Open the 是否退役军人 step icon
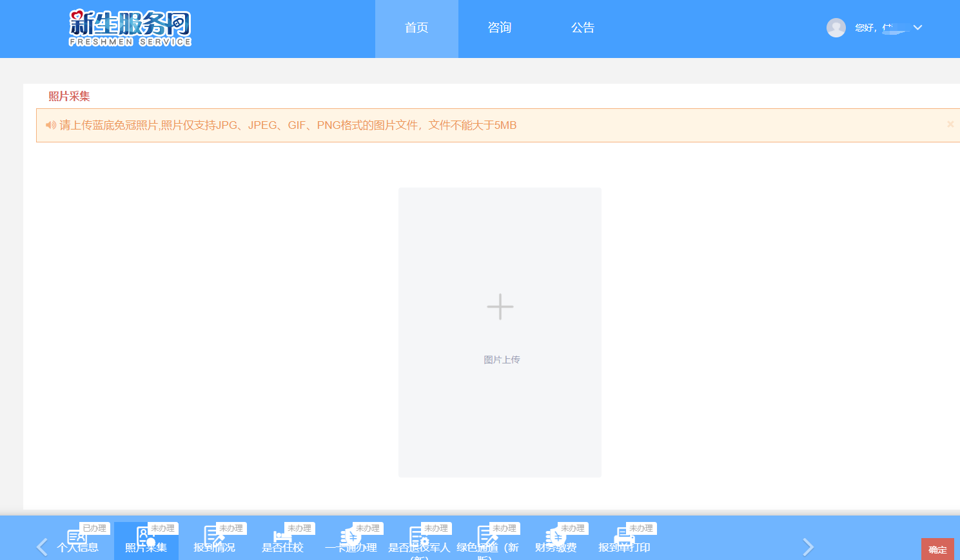The height and width of the screenshot is (560, 960). point(419,536)
